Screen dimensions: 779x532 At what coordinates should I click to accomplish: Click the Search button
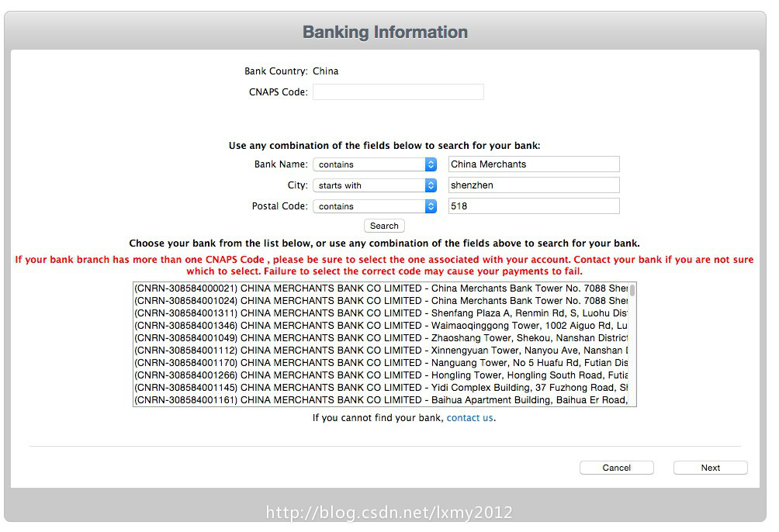[384, 226]
